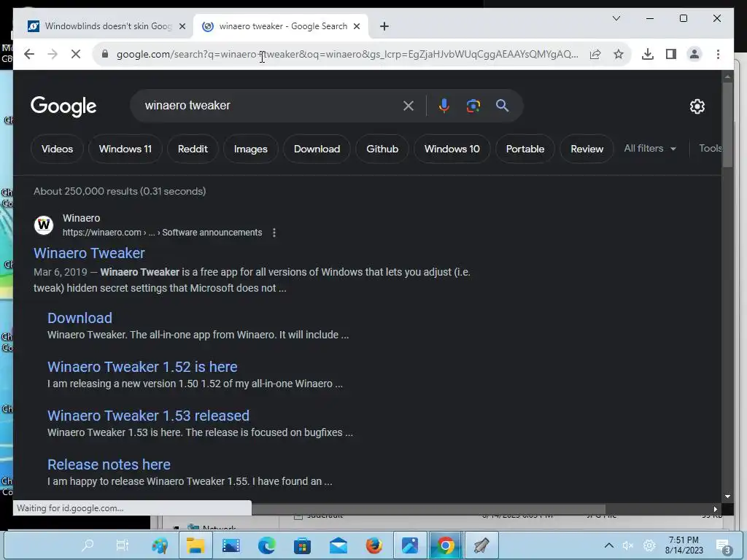Toggle the Chrome side panel icon
Image resolution: width=747 pixels, height=560 pixels.
(x=671, y=54)
